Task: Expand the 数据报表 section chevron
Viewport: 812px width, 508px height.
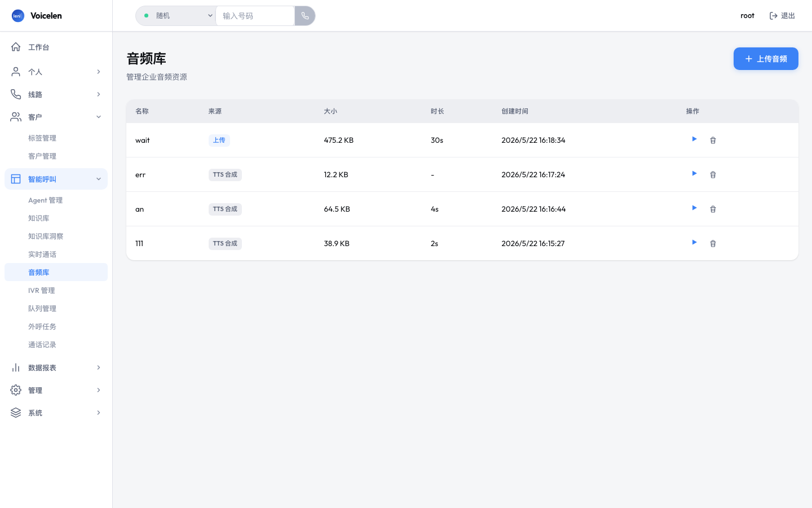Action: pos(99,367)
